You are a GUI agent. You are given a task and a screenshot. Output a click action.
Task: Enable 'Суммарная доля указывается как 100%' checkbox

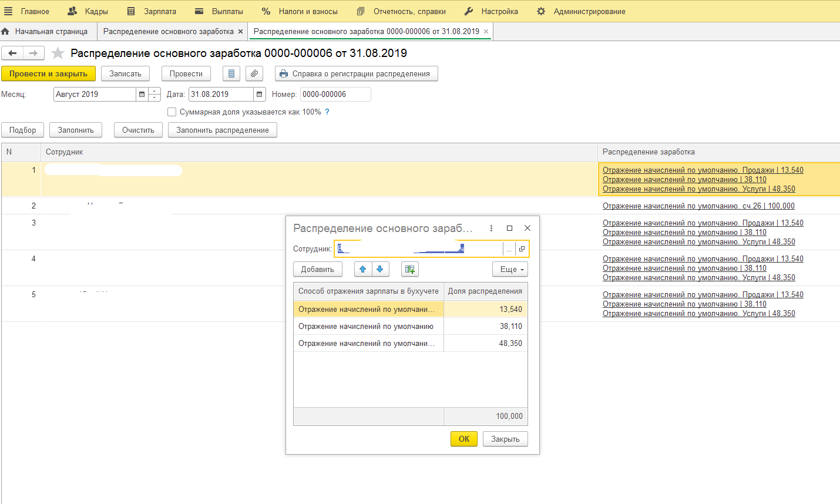(172, 112)
